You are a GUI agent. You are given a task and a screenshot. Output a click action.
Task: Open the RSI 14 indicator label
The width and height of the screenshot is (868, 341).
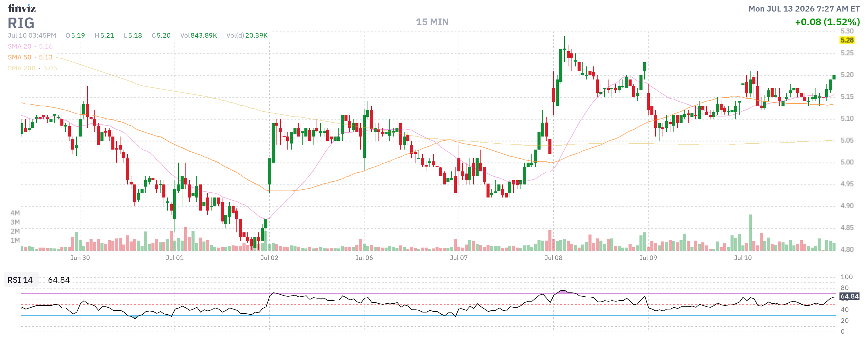[x=20, y=280]
